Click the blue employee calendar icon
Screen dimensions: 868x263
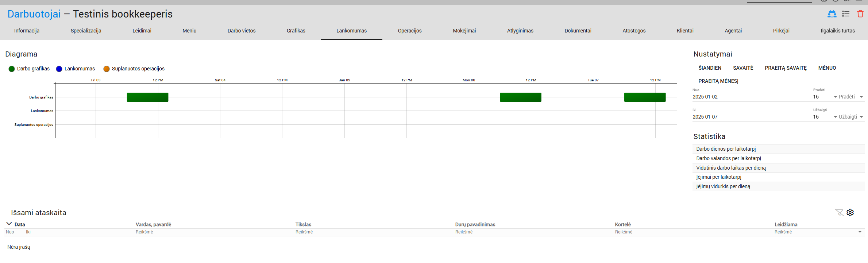click(x=832, y=14)
